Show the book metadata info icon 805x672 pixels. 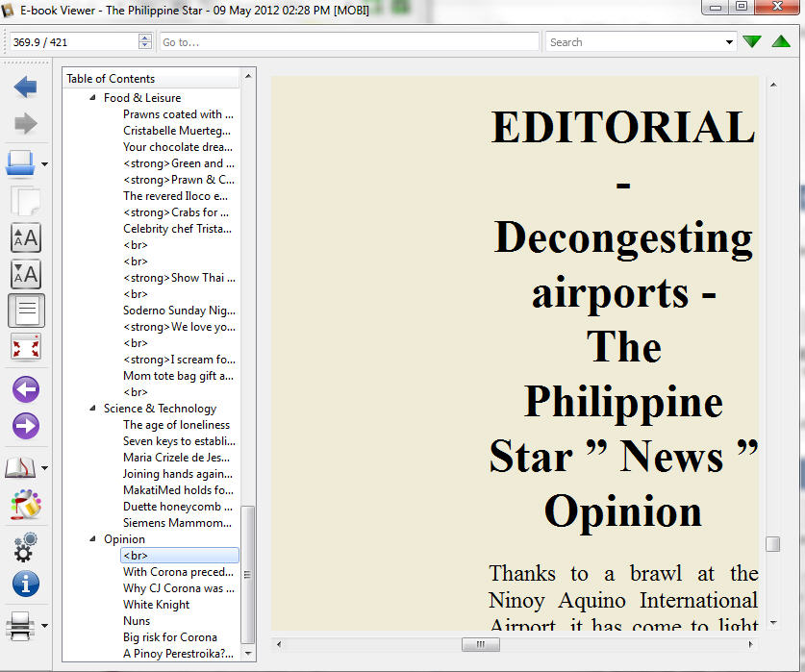point(25,583)
